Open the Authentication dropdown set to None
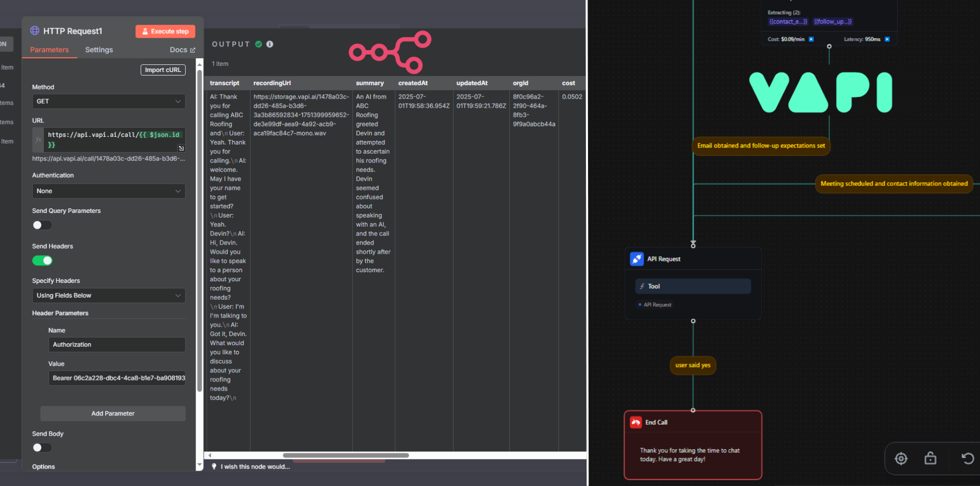980x486 pixels. tap(108, 191)
